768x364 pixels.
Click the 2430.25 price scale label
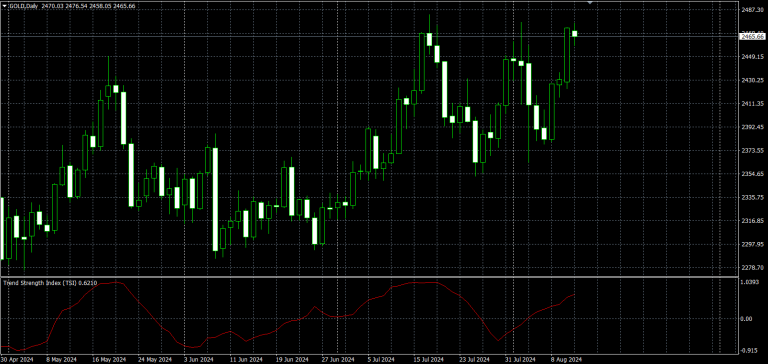753,80
